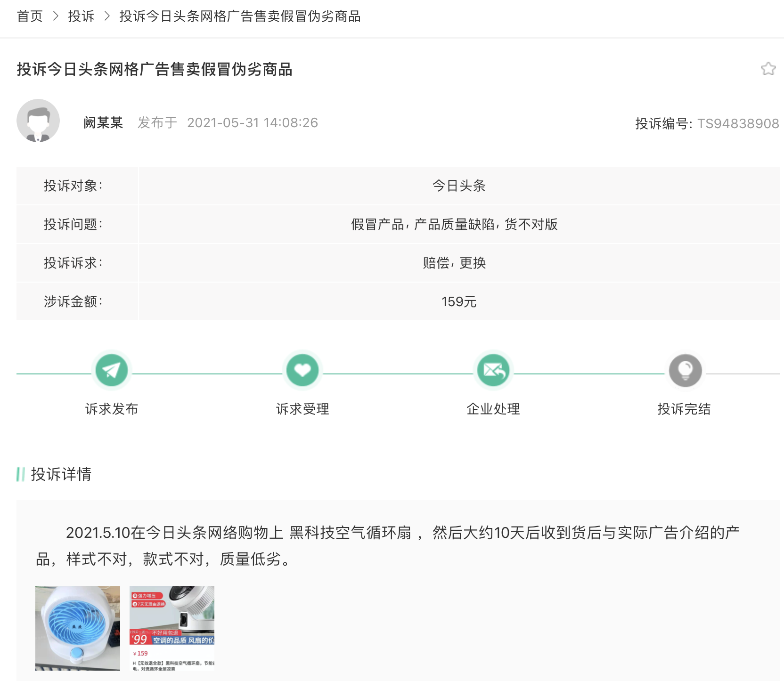
Task: Click the 投诉对象: row label
Action: click(x=73, y=186)
